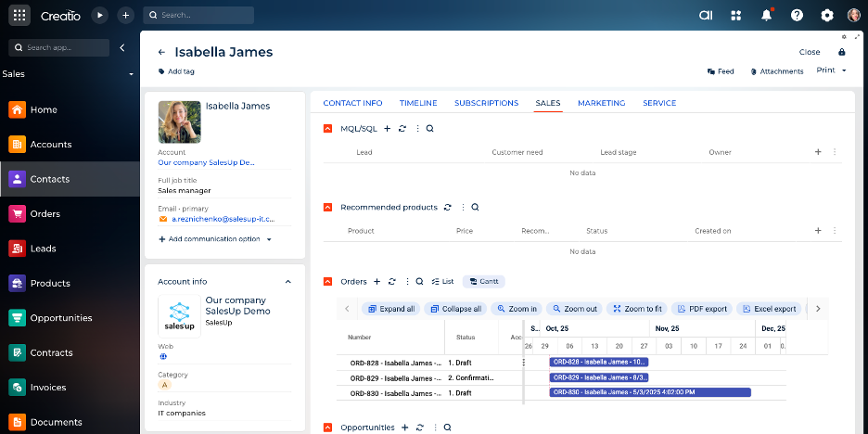868x434 pixels.
Task: Open the Print dropdown menu
Action: pyautogui.click(x=830, y=70)
